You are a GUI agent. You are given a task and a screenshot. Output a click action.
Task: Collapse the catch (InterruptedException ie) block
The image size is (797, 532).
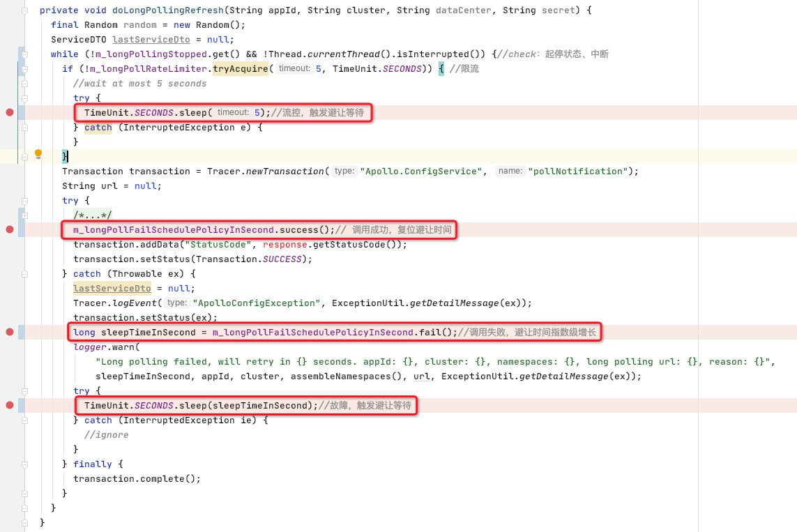[x=24, y=420]
